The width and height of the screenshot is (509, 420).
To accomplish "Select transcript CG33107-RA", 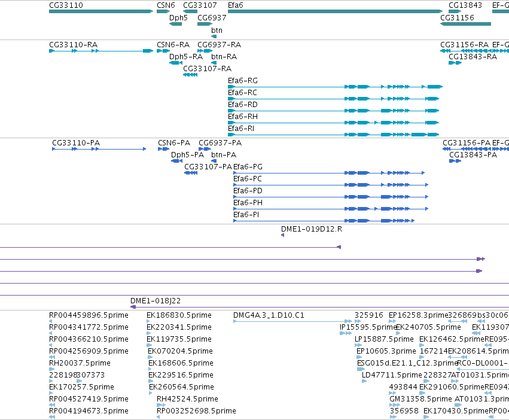I will click(x=190, y=75).
